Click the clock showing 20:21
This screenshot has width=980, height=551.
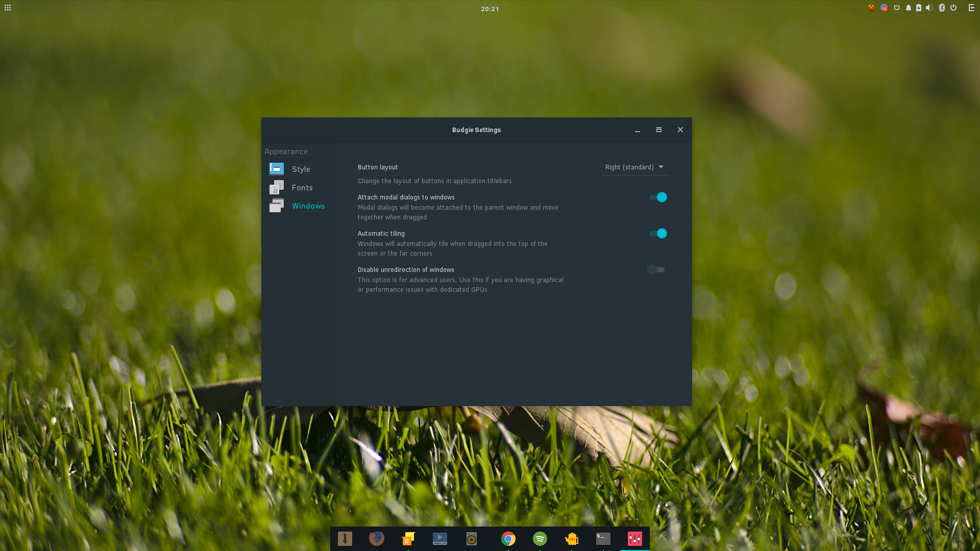tap(490, 9)
